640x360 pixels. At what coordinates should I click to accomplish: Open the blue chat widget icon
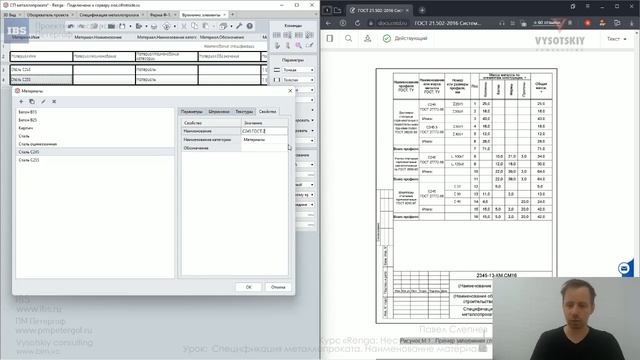coord(624,268)
